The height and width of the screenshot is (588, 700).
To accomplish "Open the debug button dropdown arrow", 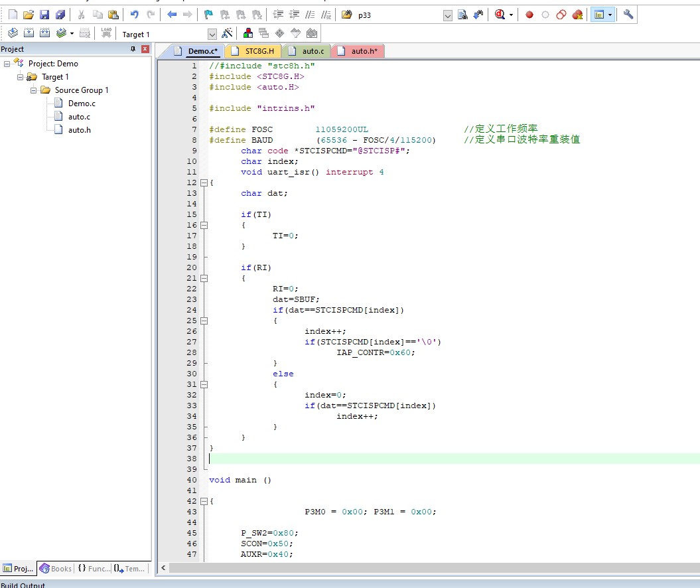I will (x=511, y=15).
